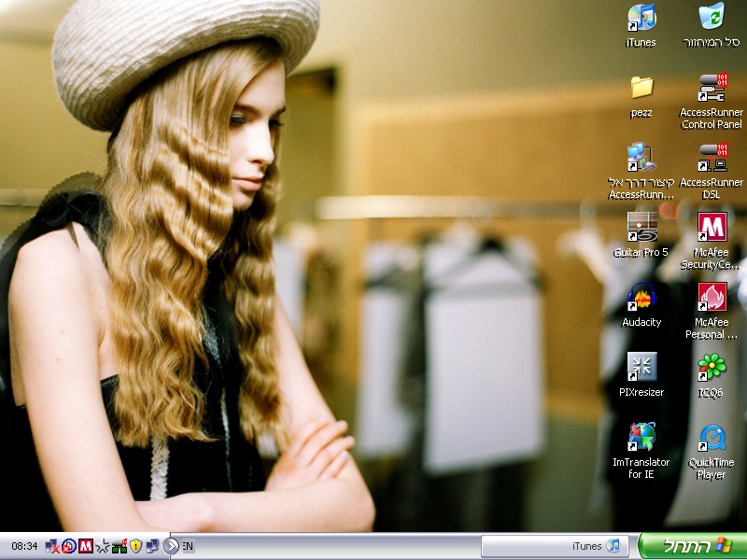Click the red McAfee tray icon
Screen dimensions: 747x560
click(86, 546)
